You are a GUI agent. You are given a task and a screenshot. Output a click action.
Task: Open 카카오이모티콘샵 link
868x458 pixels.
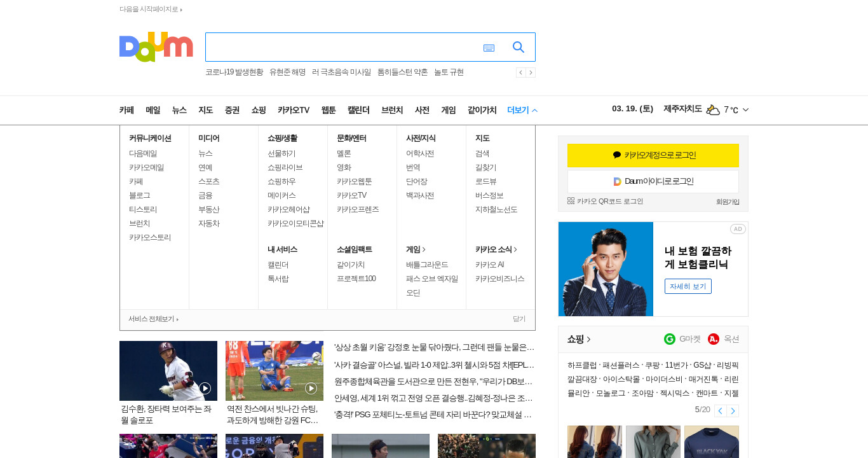[295, 223]
